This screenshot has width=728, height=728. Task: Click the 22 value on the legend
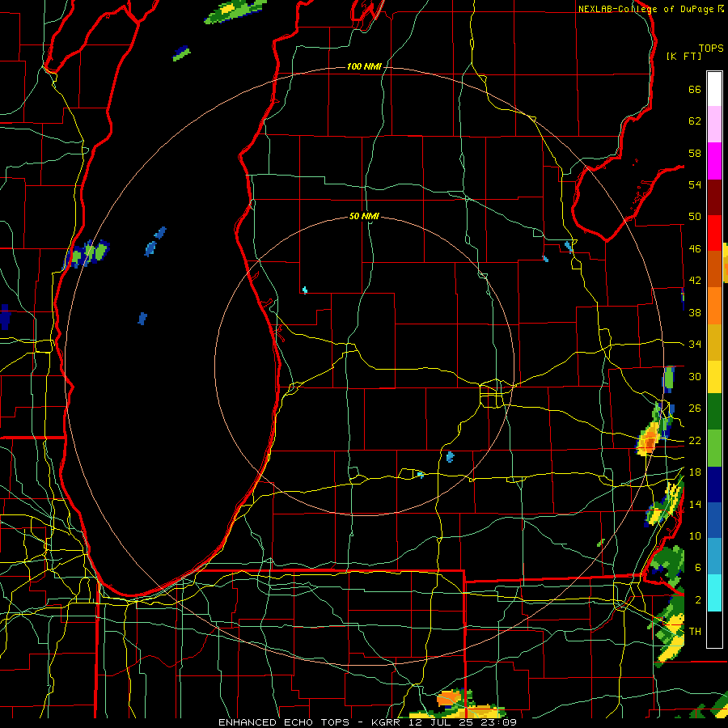click(695, 440)
